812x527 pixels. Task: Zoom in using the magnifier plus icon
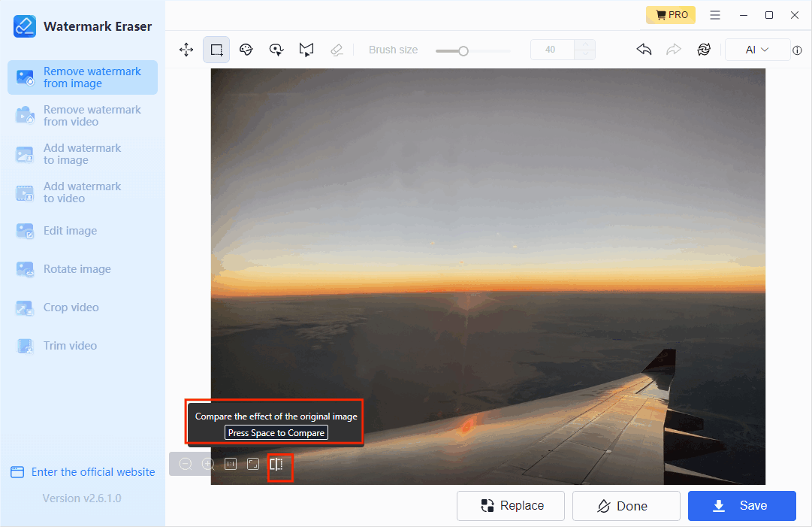coord(208,465)
